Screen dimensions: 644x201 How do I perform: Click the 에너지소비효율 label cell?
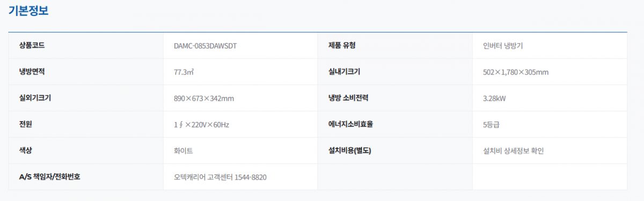[x=395, y=124]
